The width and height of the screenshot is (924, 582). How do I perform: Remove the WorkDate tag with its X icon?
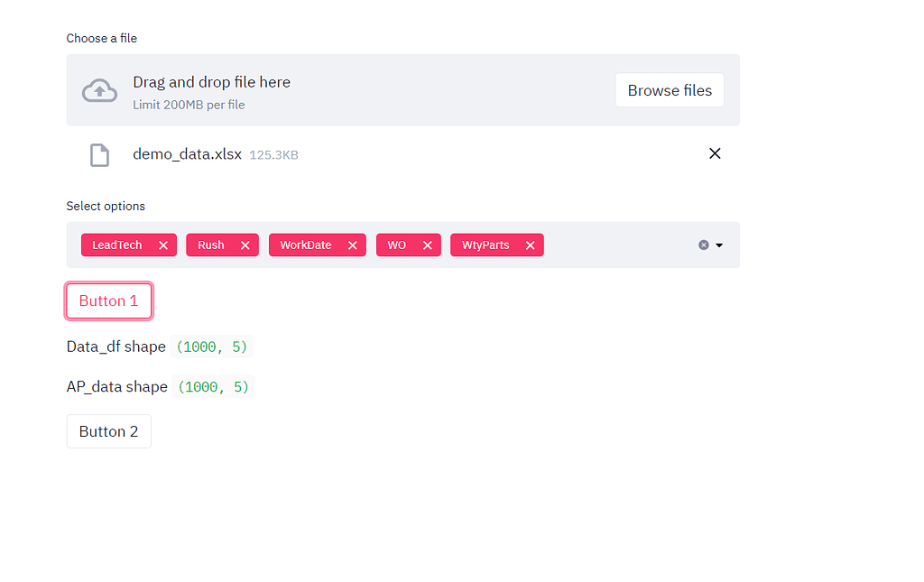click(352, 245)
